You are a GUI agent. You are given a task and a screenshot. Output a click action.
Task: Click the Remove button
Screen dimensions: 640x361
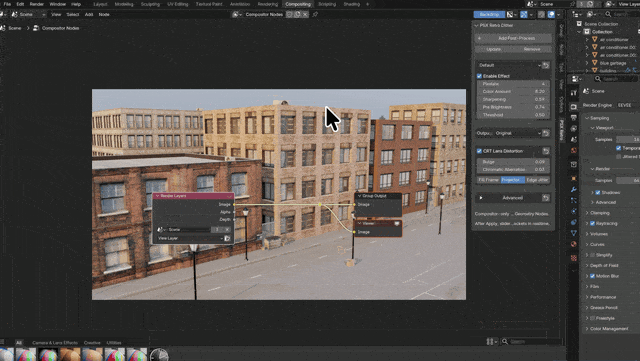point(532,49)
